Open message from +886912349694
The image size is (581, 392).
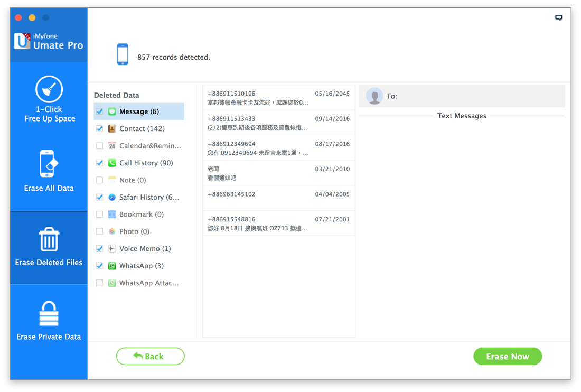click(x=279, y=148)
